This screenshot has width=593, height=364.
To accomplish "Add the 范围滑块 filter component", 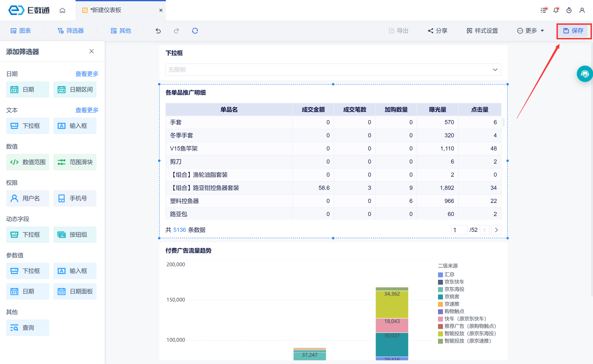I will (75, 162).
